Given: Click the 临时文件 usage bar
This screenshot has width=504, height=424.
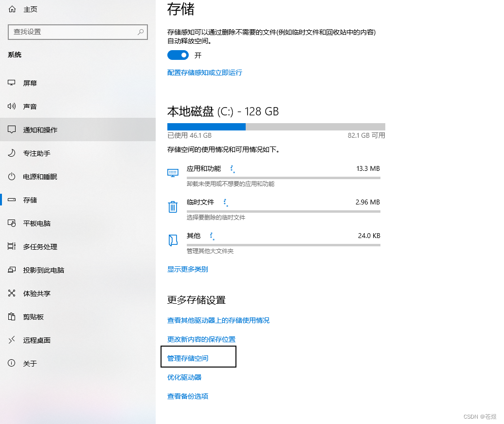Looking at the screenshot, I should point(284,211).
